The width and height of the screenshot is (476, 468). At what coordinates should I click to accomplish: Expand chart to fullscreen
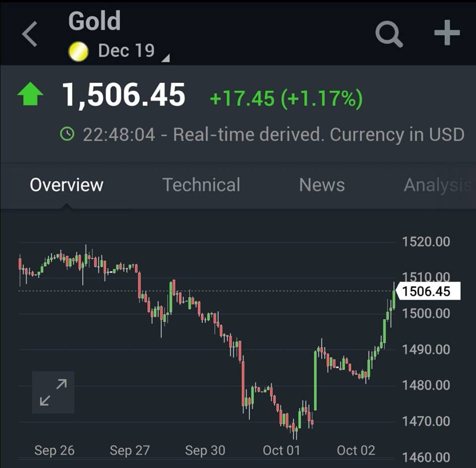click(x=53, y=392)
